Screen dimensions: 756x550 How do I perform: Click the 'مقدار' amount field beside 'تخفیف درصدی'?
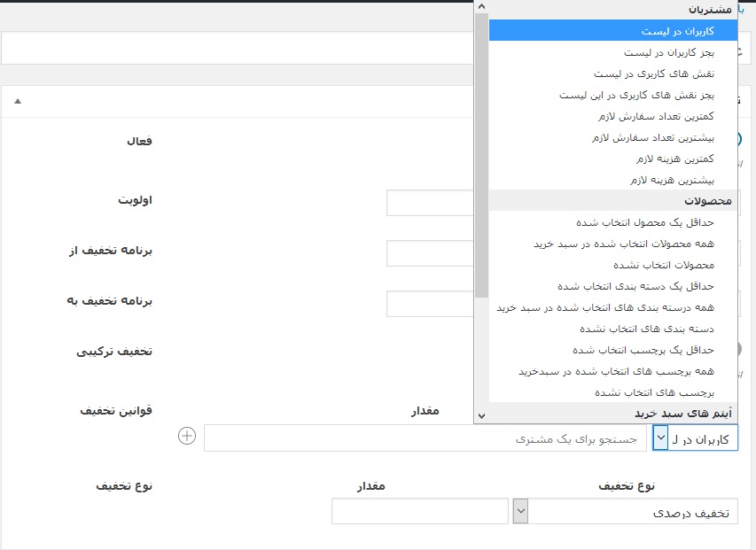point(420,511)
